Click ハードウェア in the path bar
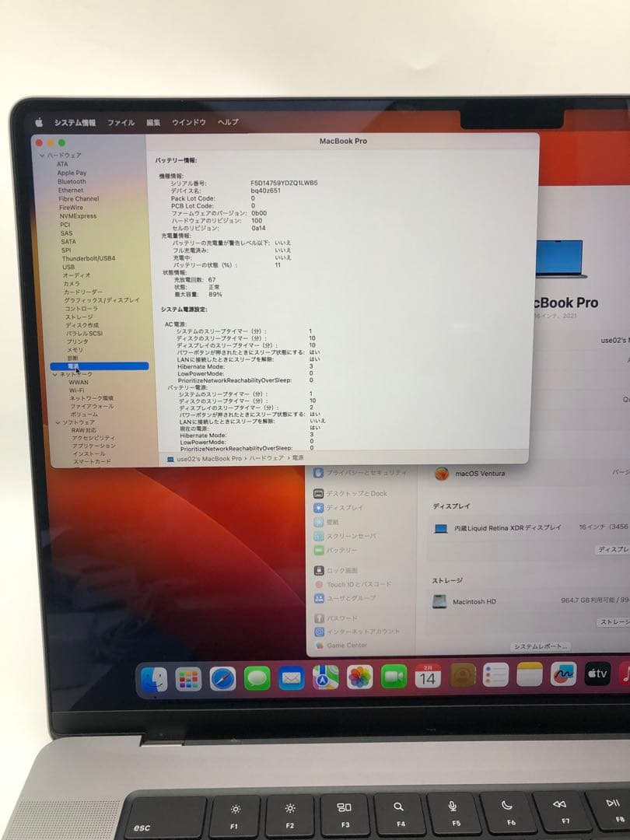Viewport: 630px width, 840px height. (x=266, y=459)
